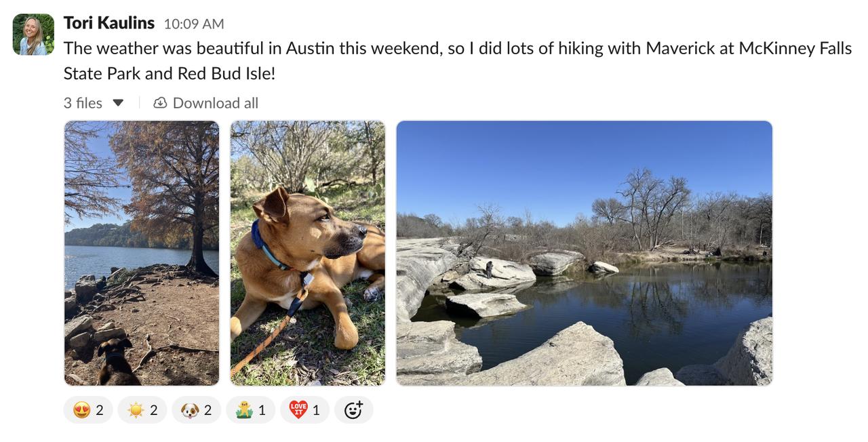868x442 pixels.
Task: Toggle the Love It reaction count of 1
Action: click(x=316, y=410)
